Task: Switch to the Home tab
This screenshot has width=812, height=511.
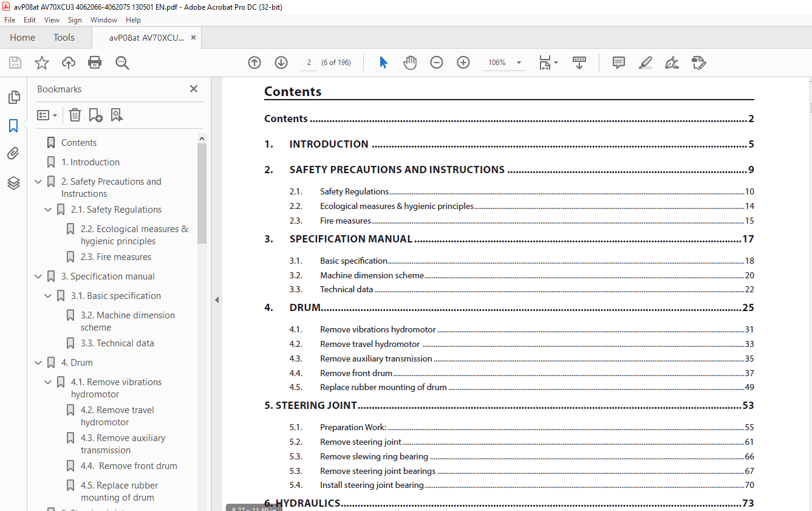Action: [x=22, y=38]
